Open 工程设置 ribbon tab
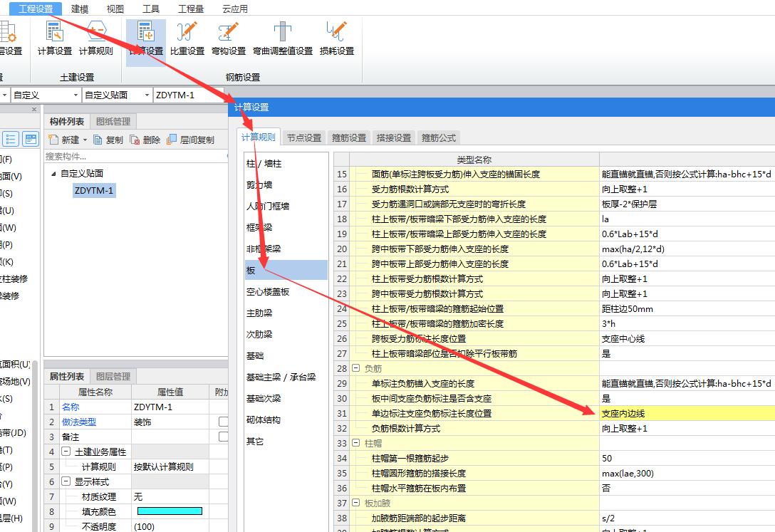The width and height of the screenshot is (775, 532). pyautogui.click(x=36, y=9)
